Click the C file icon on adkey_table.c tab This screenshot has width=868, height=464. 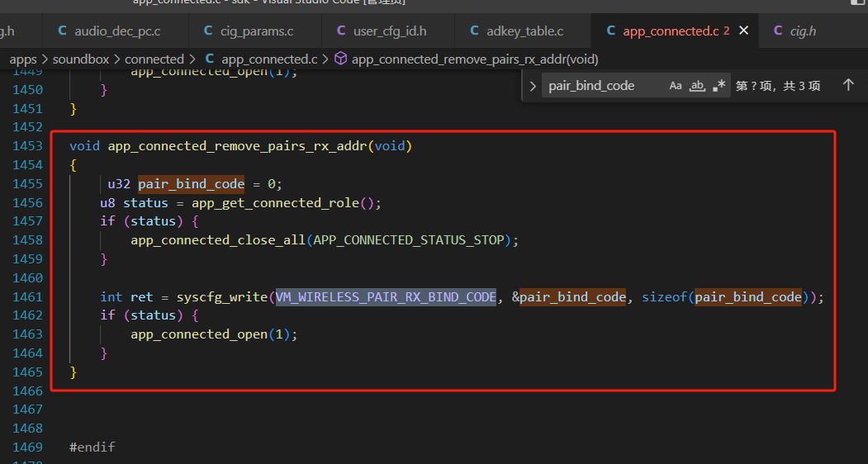click(474, 31)
